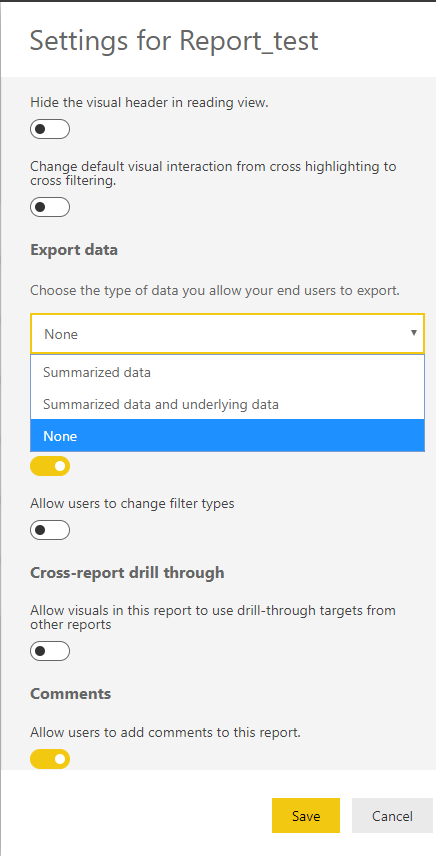Select Summarized data and underlying data option
The height and width of the screenshot is (856, 436).
(x=228, y=404)
